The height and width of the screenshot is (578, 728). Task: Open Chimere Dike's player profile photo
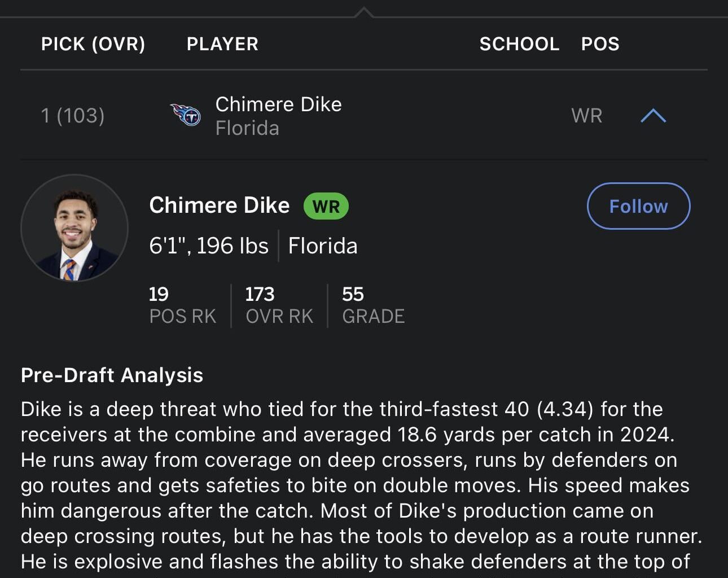click(x=74, y=227)
